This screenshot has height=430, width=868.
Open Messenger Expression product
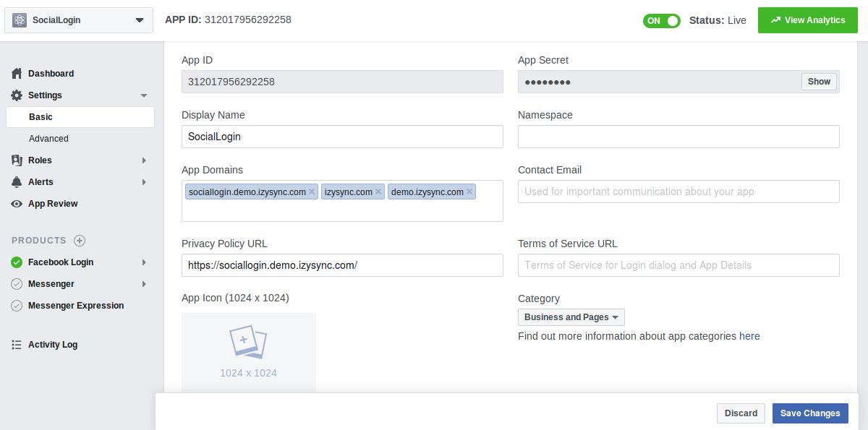point(76,306)
